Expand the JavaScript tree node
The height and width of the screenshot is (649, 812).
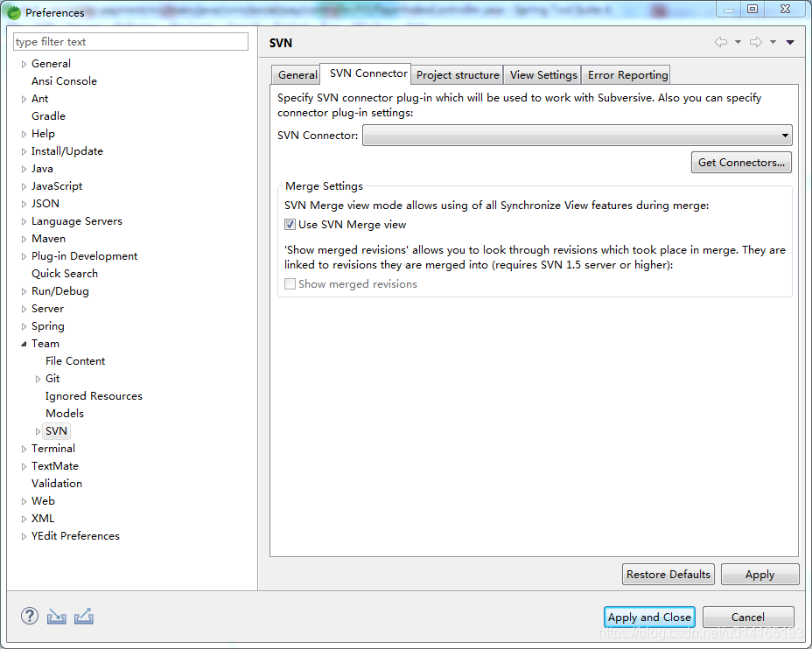[x=24, y=186]
